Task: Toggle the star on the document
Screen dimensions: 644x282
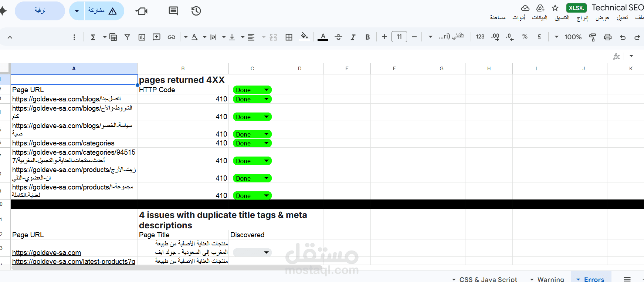Action: tap(555, 8)
